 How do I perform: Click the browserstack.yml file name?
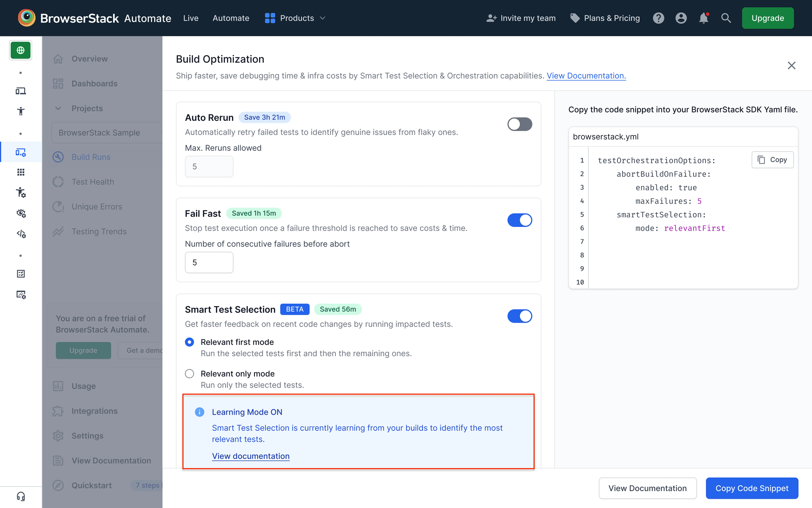[606, 137]
